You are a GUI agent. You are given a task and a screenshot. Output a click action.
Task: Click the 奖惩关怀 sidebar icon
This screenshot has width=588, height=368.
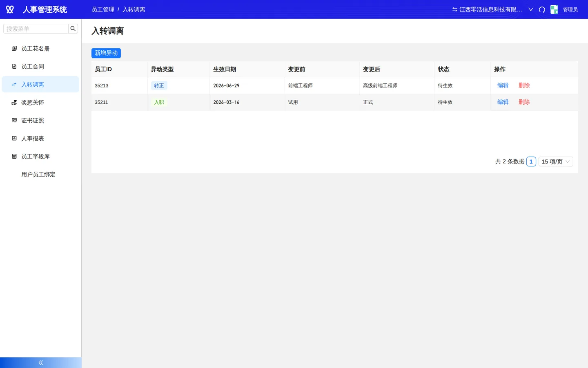pyautogui.click(x=14, y=102)
